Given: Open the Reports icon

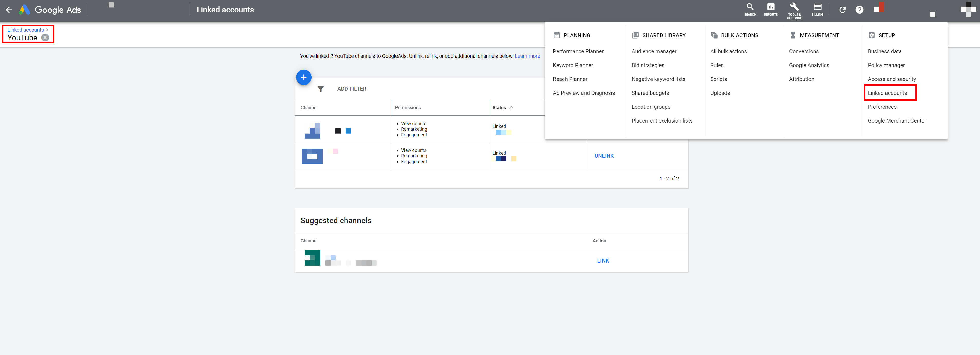Looking at the screenshot, I should pyautogui.click(x=770, y=9).
